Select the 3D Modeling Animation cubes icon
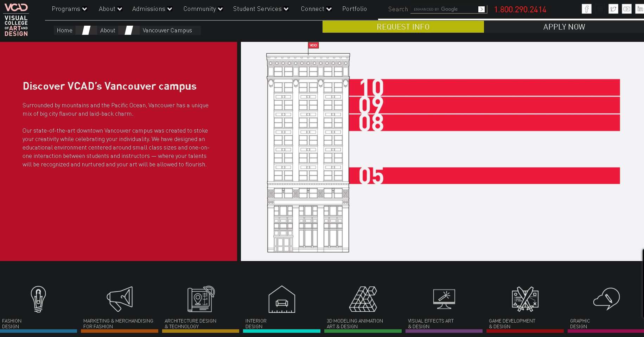Viewport: 644px width, 337px height. [363, 299]
